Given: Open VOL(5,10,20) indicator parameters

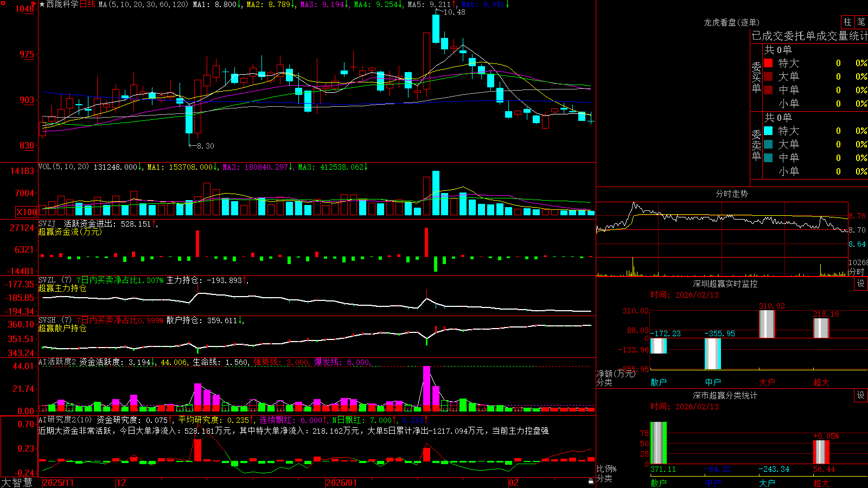Looking at the screenshot, I should click(x=63, y=167).
